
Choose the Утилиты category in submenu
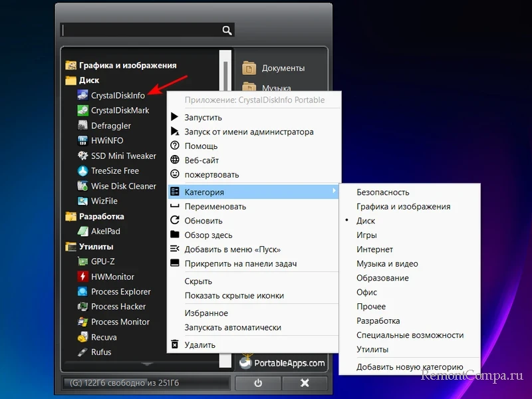pos(372,349)
